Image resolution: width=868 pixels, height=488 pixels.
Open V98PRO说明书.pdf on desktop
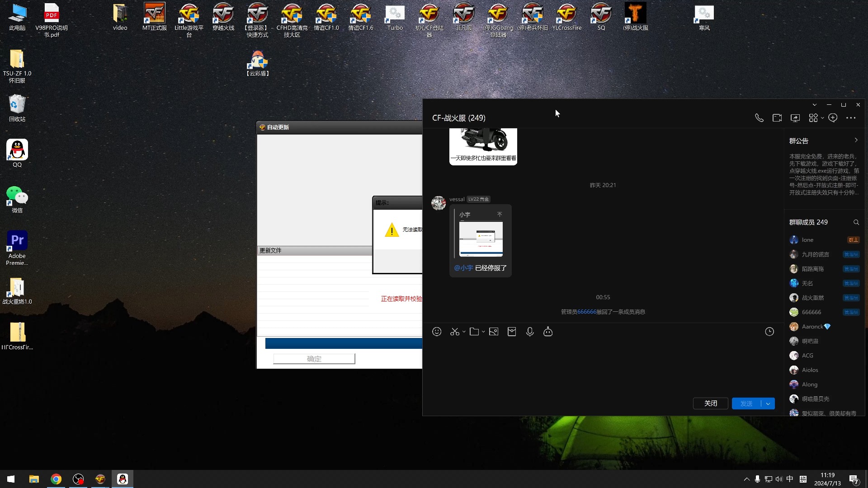tap(52, 20)
